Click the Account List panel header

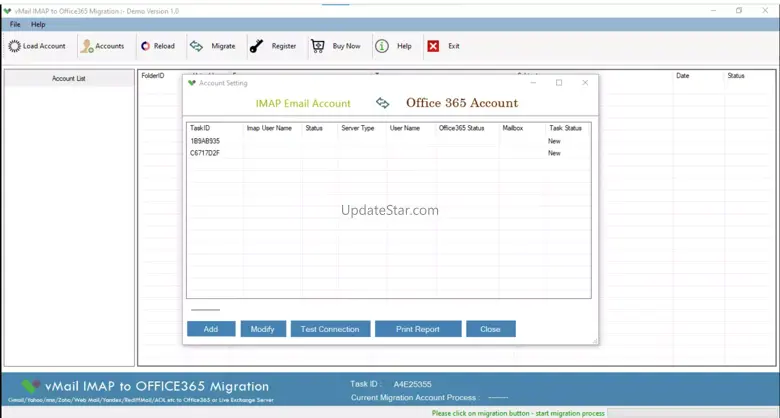click(69, 79)
